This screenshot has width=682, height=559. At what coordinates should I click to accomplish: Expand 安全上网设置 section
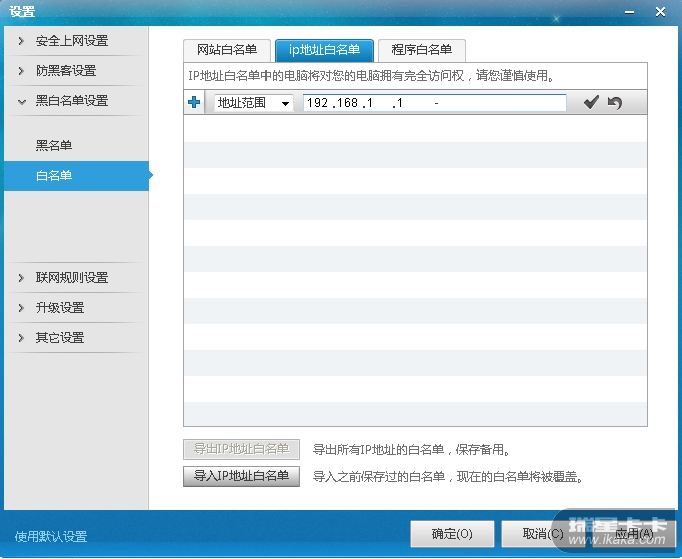(76, 41)
